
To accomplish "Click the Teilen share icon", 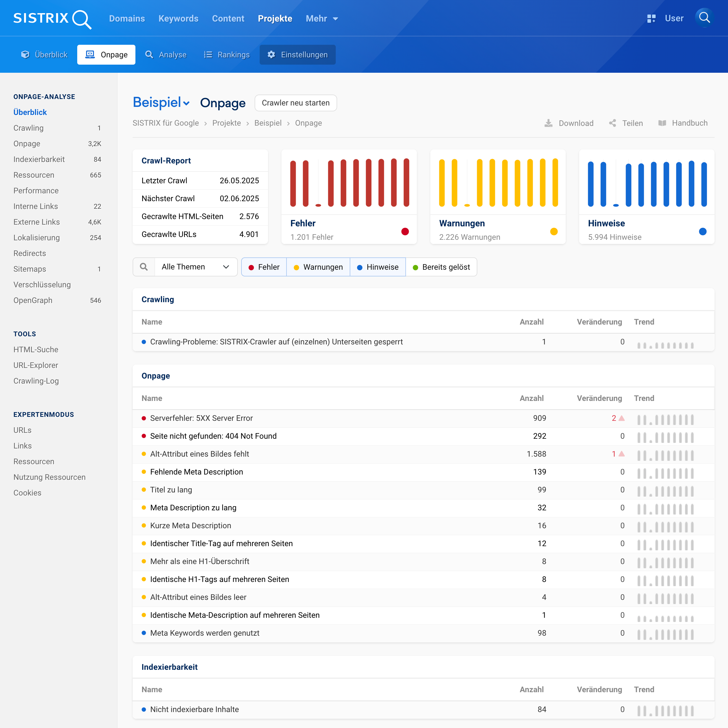I will click(x=613, y=123).
